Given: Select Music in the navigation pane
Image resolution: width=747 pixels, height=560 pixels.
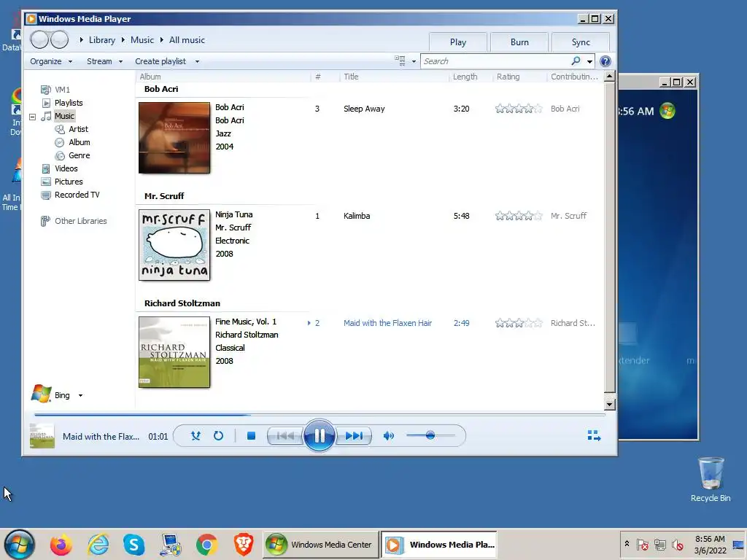Looking at the screenshot, I should tap(64, 116).
